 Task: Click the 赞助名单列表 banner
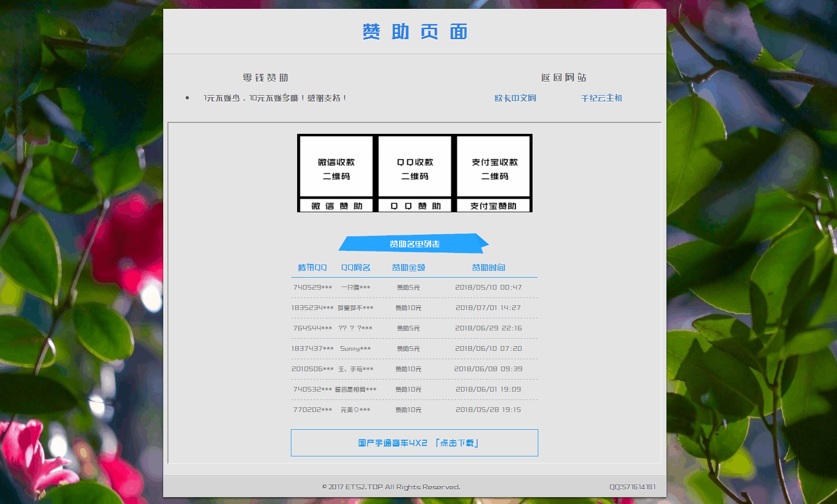[x=414, y=244]
